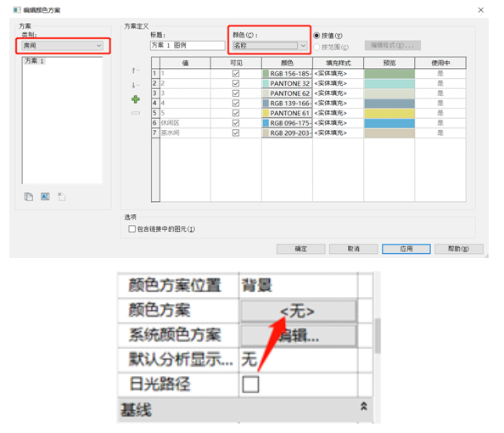Image resolution: width=504 pixels, height=433 pixels.
Task: Click the yellow preview swatch for row 5
Action: pos(389,113)
